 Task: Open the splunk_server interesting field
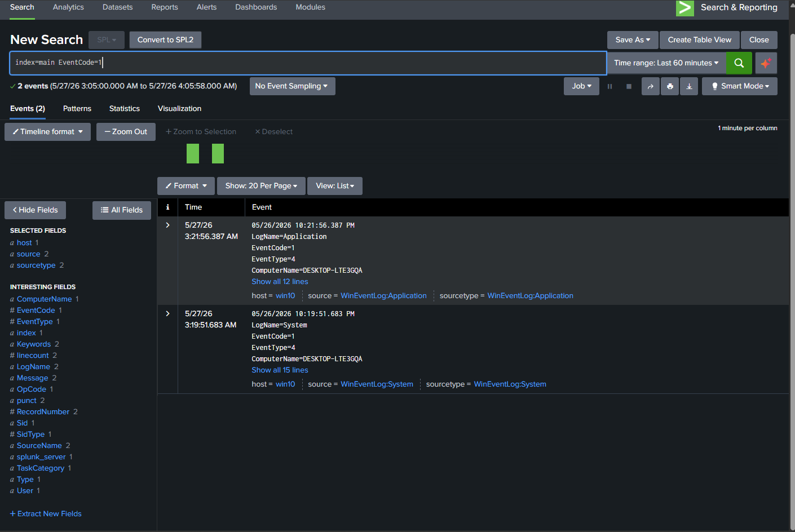point(41,457)
